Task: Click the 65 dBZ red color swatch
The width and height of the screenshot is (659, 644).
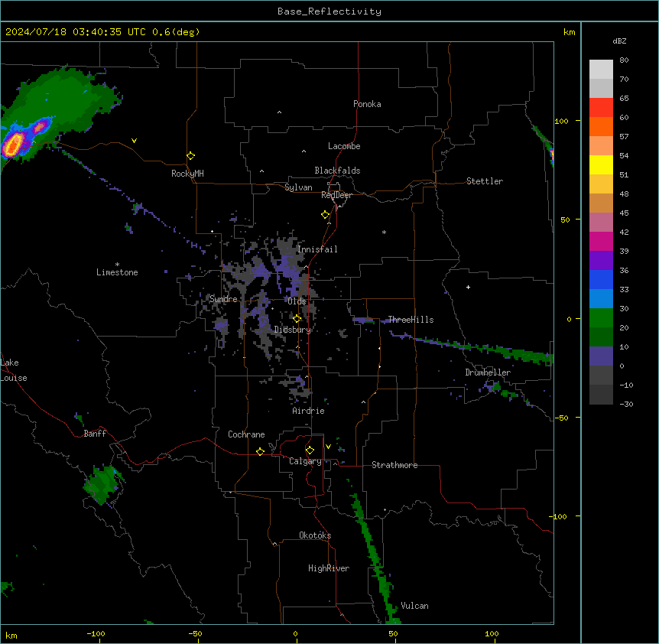Action: [x=601, y=108]
